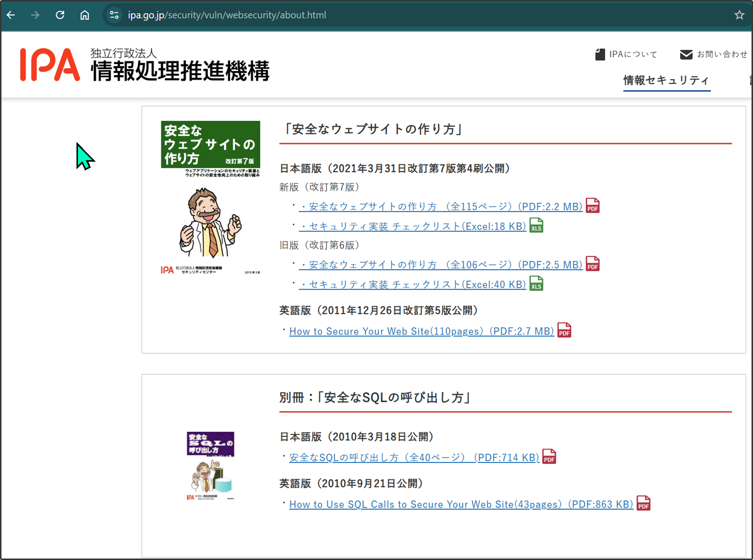Click the PDF icon beside the 106-page guide

click(x=593, y=264)
